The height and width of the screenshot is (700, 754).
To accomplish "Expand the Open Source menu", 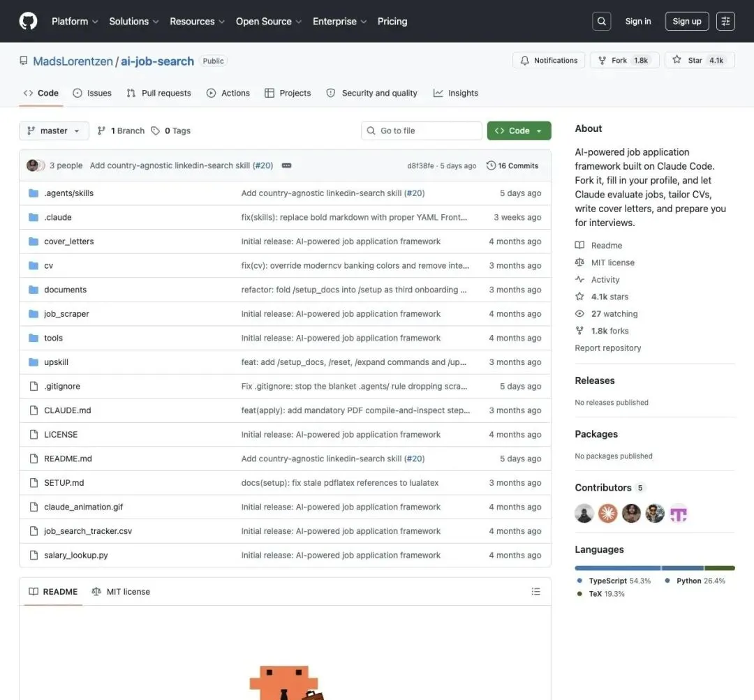I will [x=268, y=21].
